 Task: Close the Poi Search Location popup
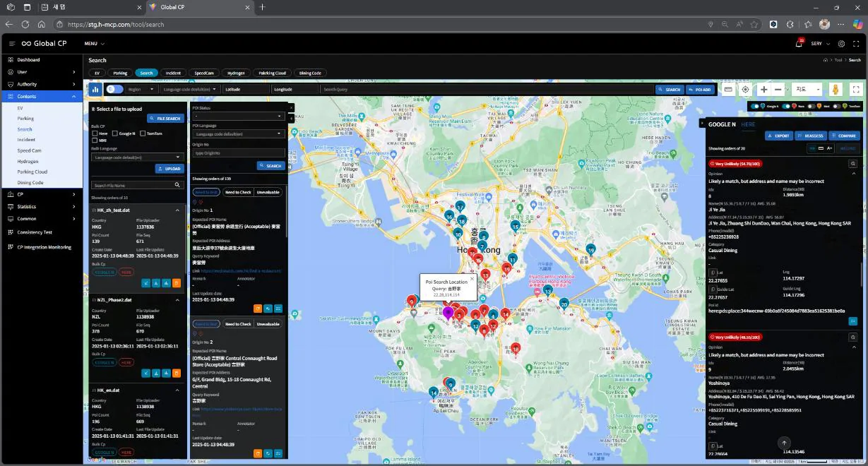pos(472,278)
